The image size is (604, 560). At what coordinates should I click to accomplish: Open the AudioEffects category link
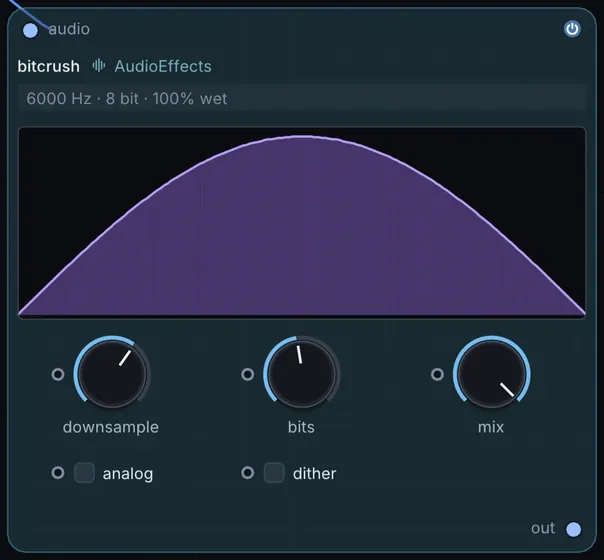coord(163,66)
